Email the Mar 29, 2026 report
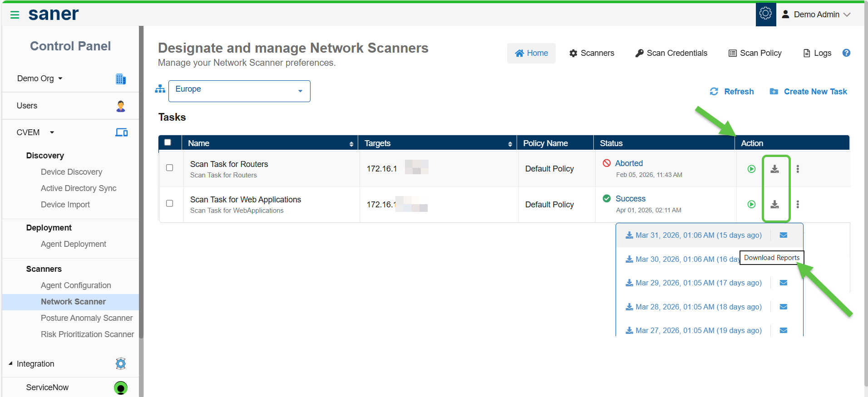This screenshot has width=868, height=397. tap(784, 283)
